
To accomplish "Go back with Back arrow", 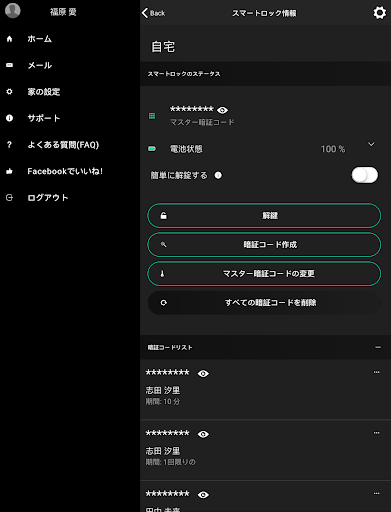I will [x=153, y=13].
